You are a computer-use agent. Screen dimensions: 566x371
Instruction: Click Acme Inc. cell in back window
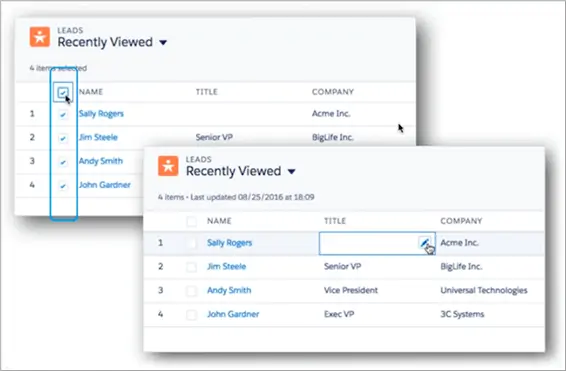click(331, 113)
